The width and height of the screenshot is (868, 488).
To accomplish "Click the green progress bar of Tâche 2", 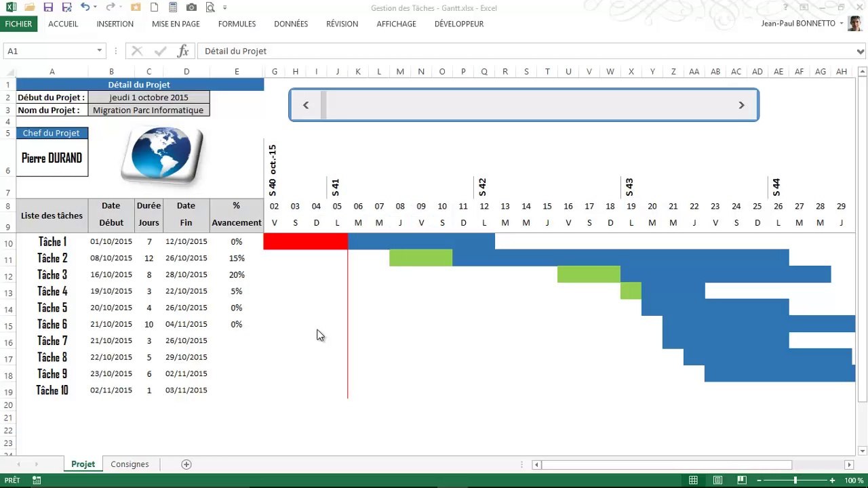I will point(420,258).
